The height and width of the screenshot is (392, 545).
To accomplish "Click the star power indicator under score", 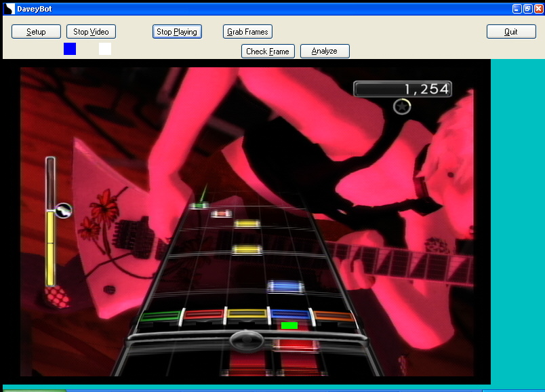I will (x=402, y=106).
